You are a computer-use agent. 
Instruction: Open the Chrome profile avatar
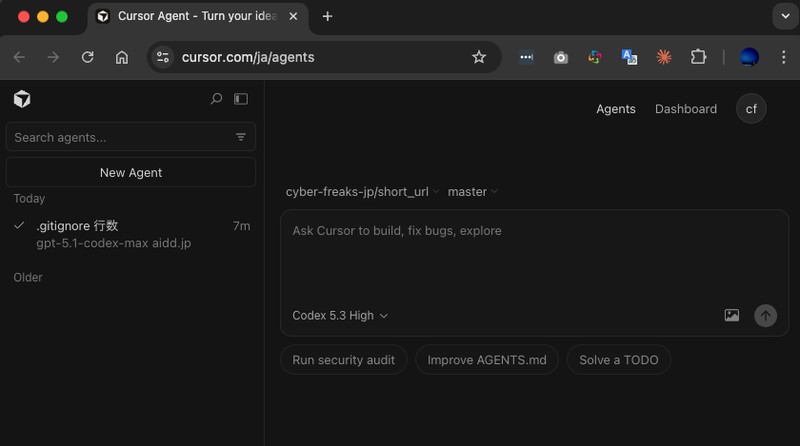coord(749,57)
